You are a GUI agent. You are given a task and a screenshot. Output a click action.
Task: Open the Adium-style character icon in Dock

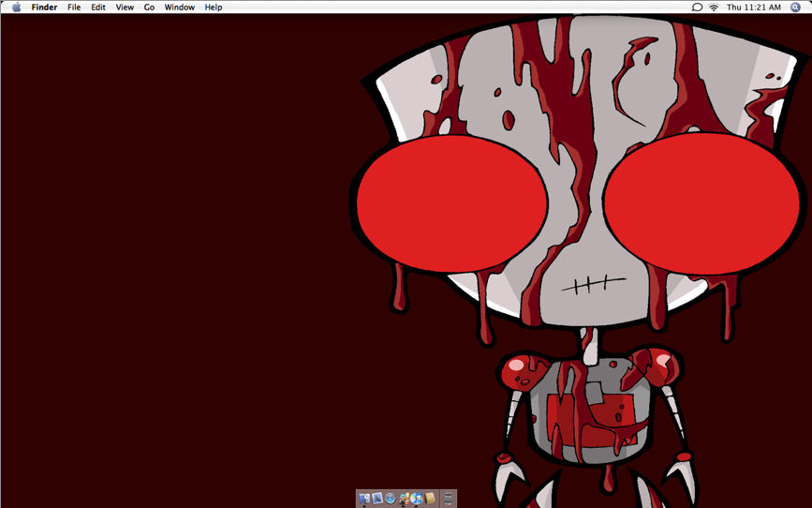[404, 498]
